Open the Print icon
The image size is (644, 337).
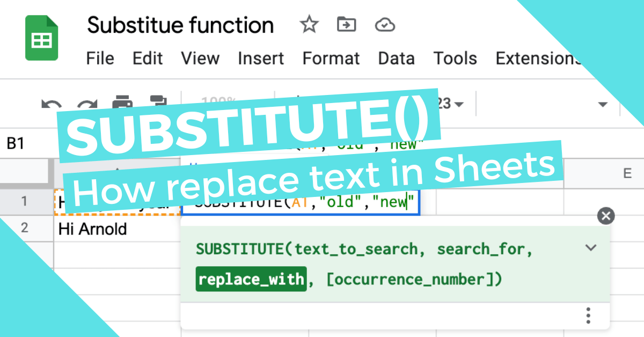[122, 102]
